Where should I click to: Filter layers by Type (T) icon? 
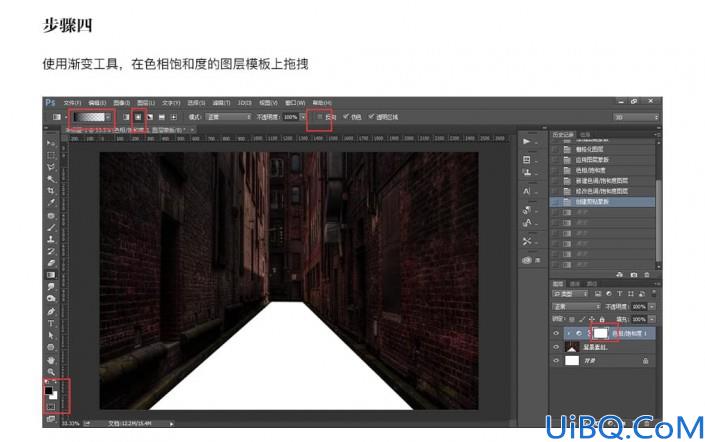coord(619,294)
